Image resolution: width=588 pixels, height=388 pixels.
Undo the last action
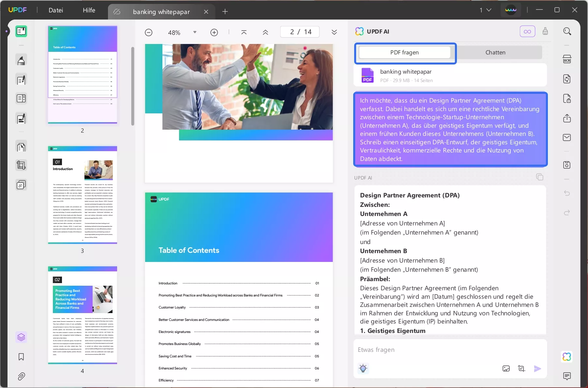tap(567, 193)
